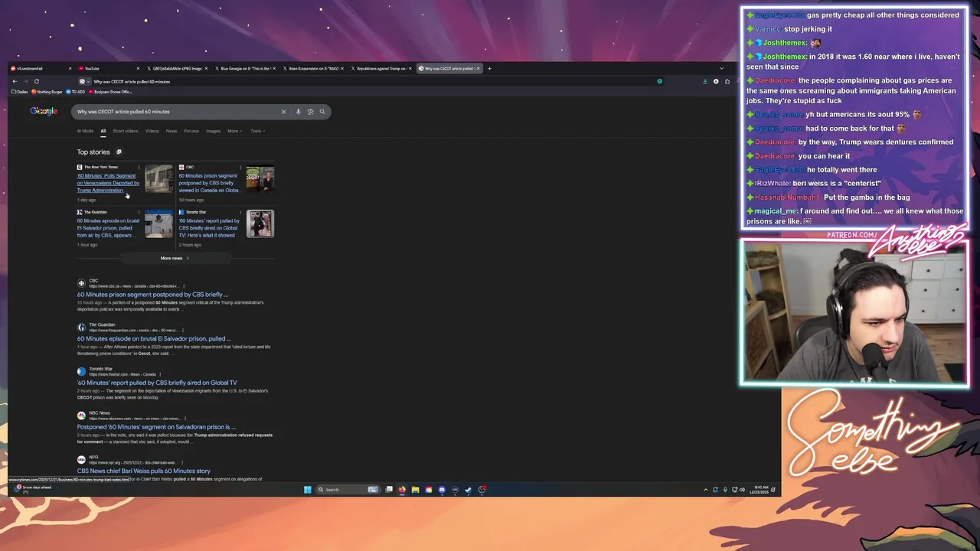Open NBC News postponed segment result

click(156, 427)
